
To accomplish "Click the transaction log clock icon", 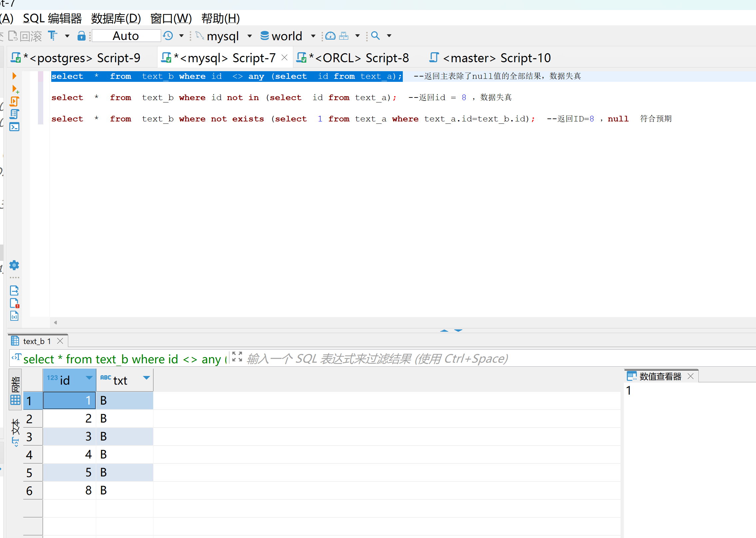I will 168,36.
